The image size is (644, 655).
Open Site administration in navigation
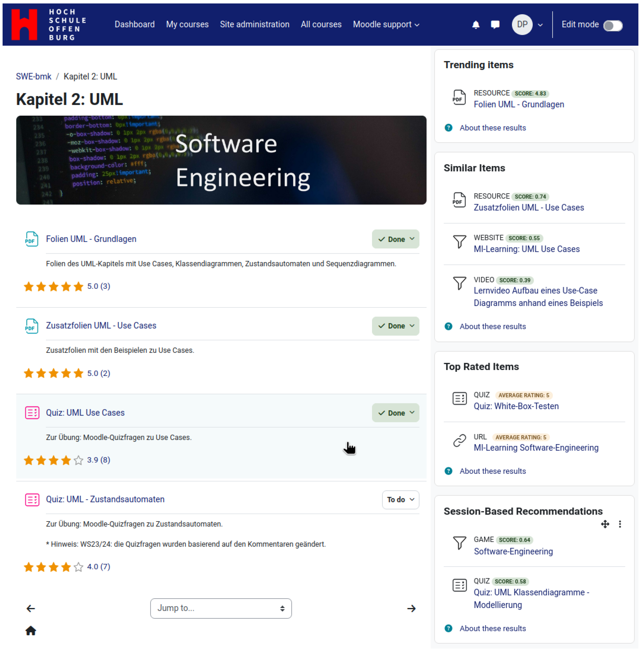pyautogui.click(x=254, y=25)
